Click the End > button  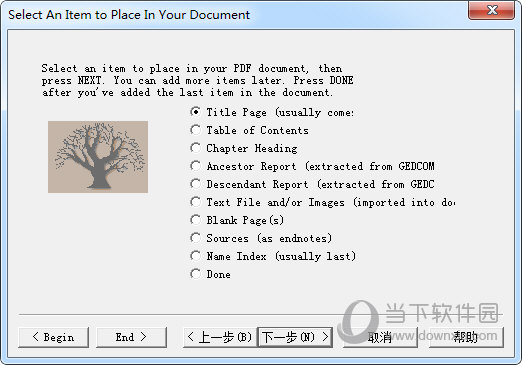[x=131, y=337]
